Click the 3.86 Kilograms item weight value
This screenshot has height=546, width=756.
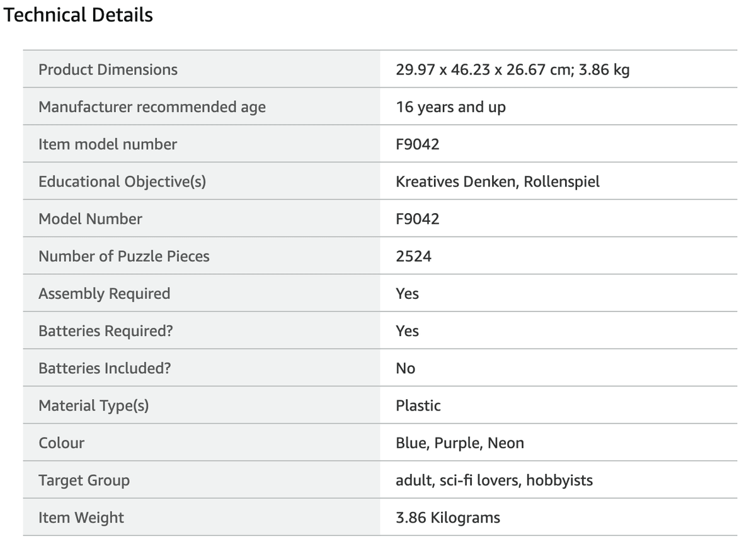pyautogui.click(x=448, y=518)
